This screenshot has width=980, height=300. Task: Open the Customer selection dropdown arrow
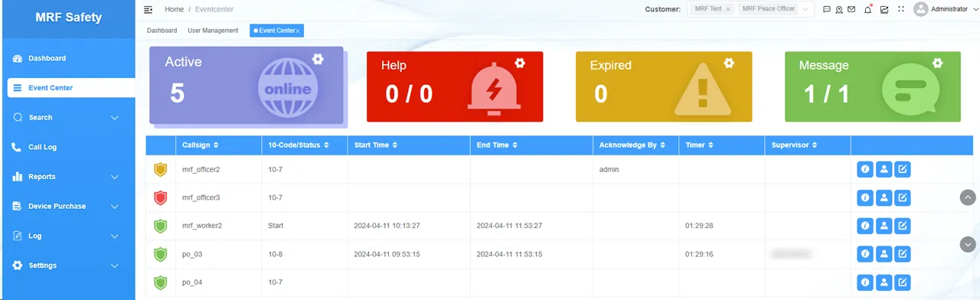pos(805,9)
